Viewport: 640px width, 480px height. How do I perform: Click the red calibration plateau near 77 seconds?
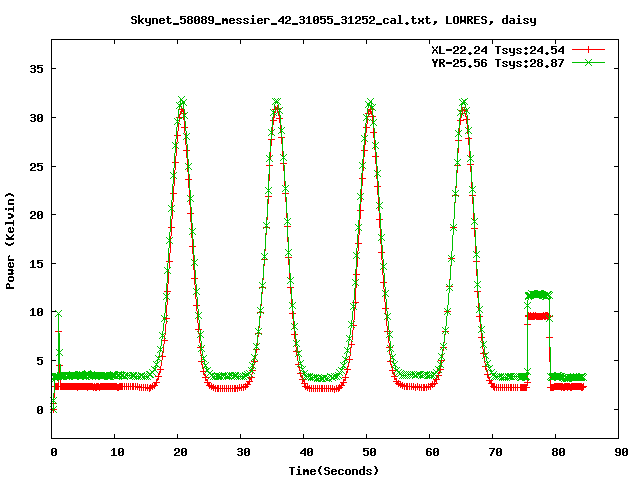click(538, 316)
